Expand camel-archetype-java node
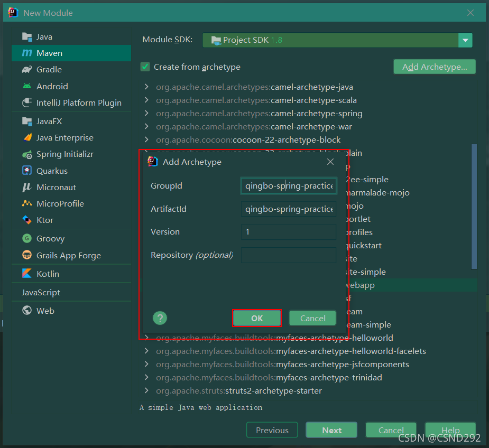 tap(146, 87)
